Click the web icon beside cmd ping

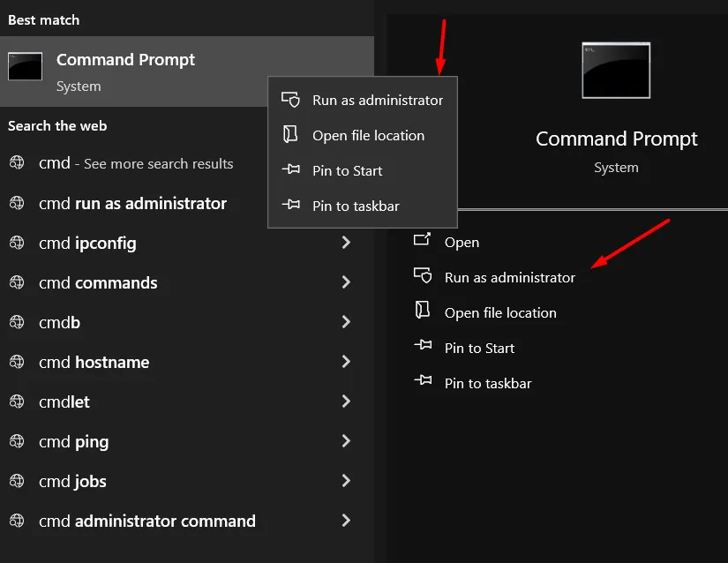point(17,441)
